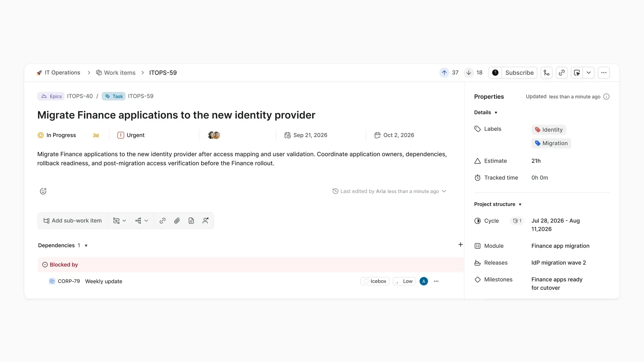644x362 pixels.
Task: Click the branch icon beside Subscribe
Action: (546, 73)
